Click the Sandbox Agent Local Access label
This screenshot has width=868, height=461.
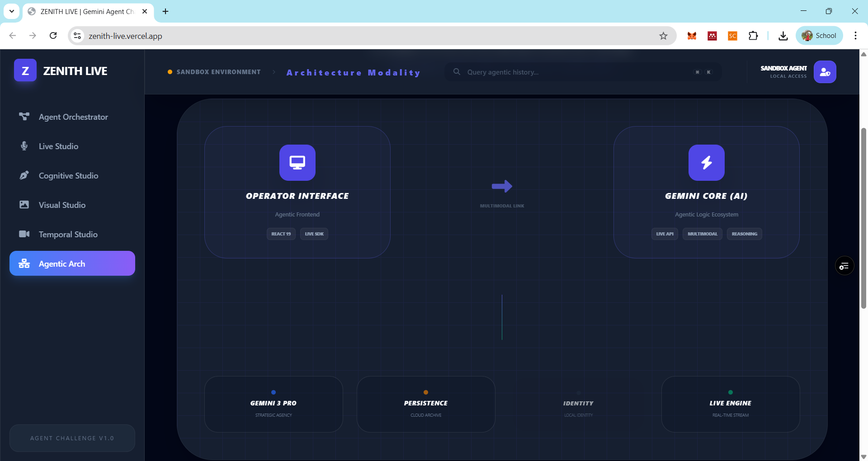coord(784,72)
